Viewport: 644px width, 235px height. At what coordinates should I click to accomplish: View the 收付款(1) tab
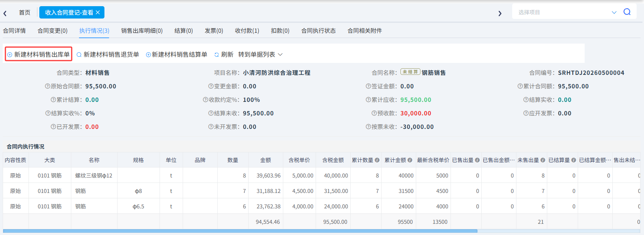pyautogui.click(x=247, y=31)
